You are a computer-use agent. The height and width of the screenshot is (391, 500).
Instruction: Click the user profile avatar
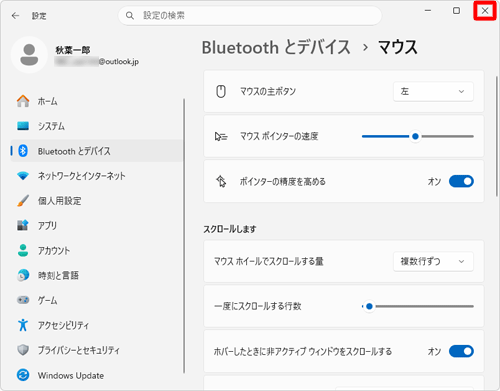pos(29,55)
